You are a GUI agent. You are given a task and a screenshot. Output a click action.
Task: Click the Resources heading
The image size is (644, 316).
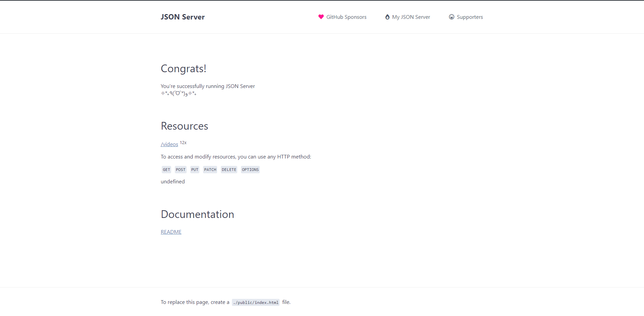click(185, 126)
